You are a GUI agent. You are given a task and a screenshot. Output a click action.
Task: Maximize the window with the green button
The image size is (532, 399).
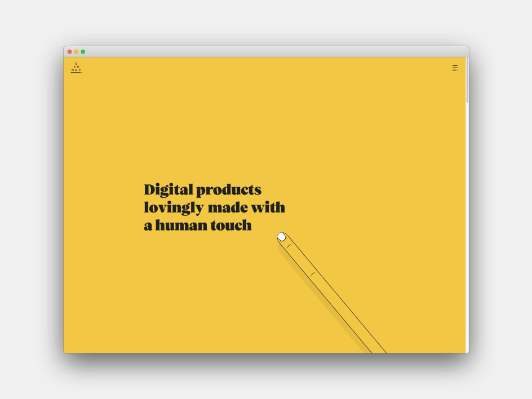83,52
